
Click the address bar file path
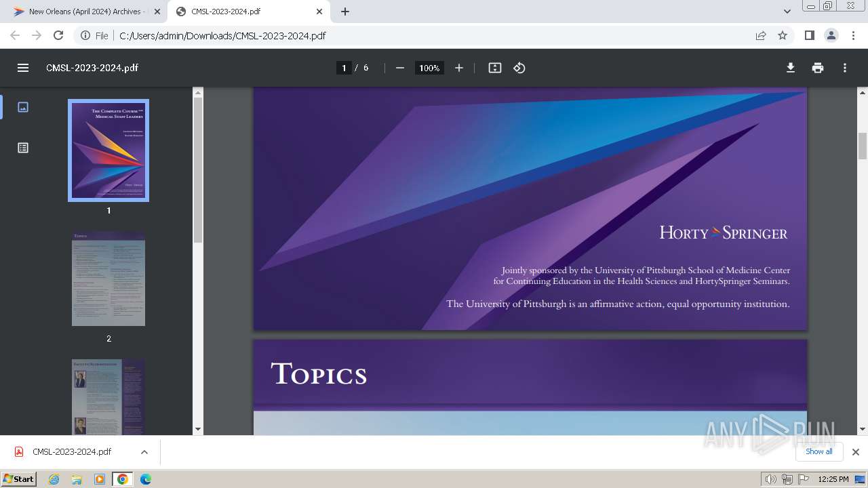(x=222, y=35)
